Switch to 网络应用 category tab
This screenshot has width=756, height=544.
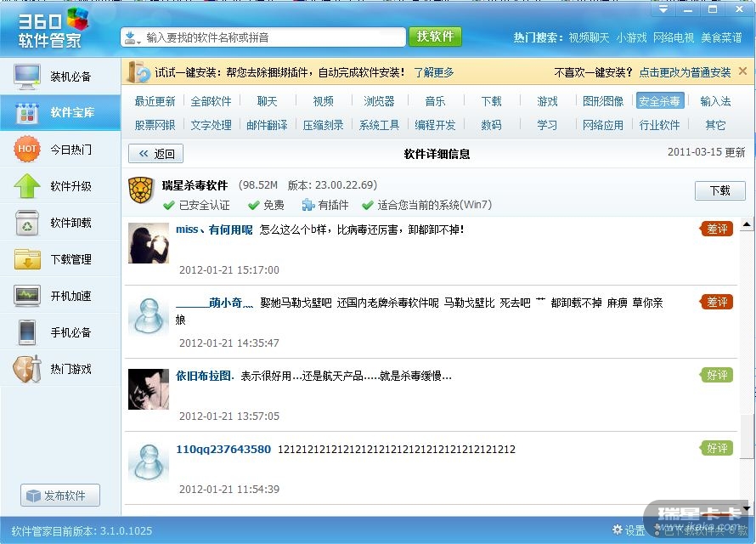click(603, 126)
